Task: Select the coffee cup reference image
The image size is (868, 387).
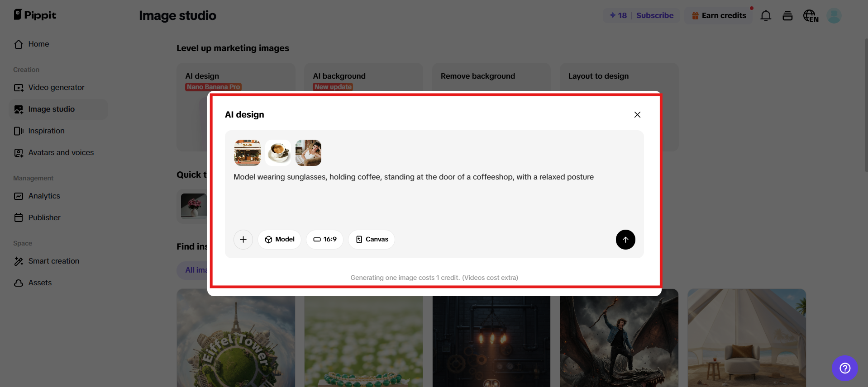Action: (278, 153)
